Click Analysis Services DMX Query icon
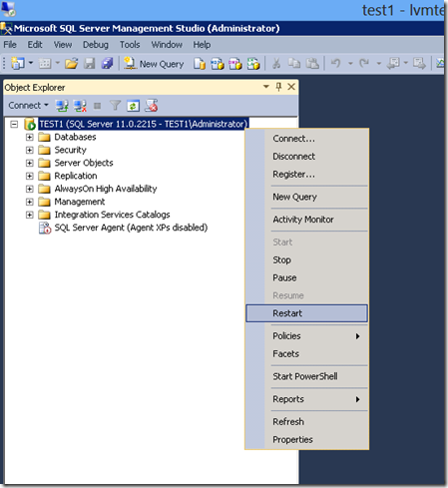Image resolution: width=448 pixels, height=488 pixels. [235, 64]
